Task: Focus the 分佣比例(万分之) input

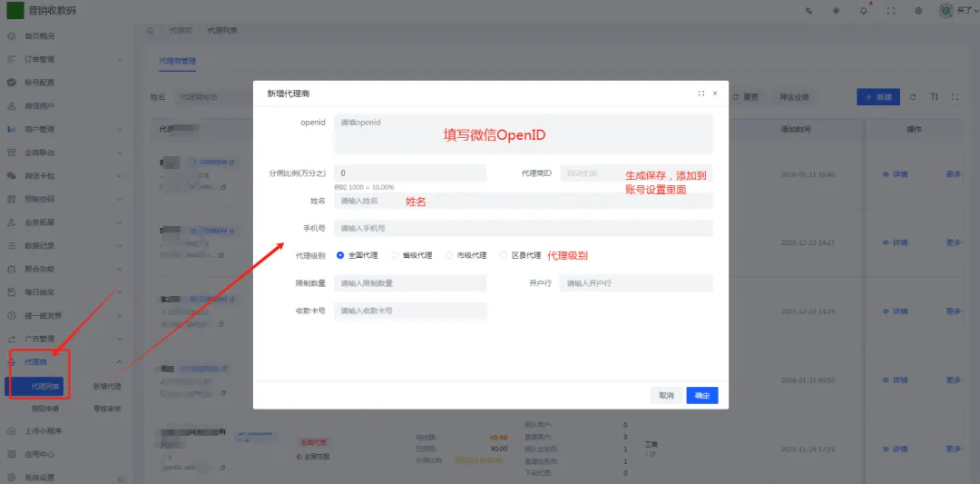Action: coord(410,173)
